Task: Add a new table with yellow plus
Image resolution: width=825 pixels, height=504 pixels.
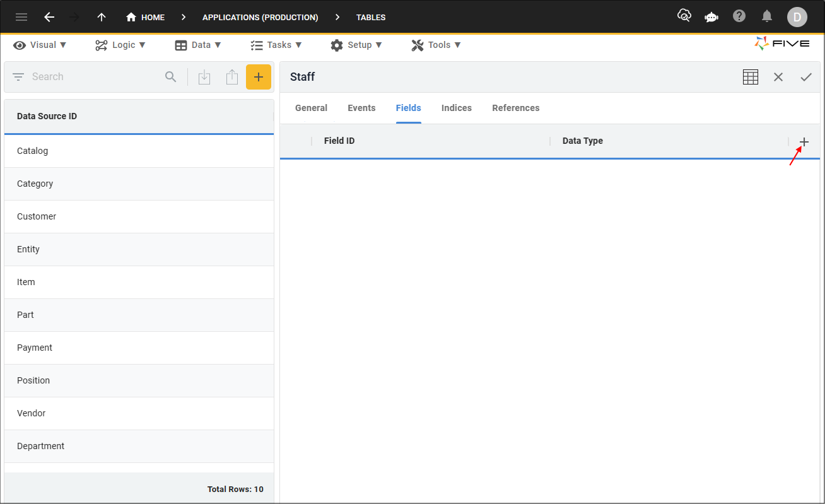Action: (259, 77)
